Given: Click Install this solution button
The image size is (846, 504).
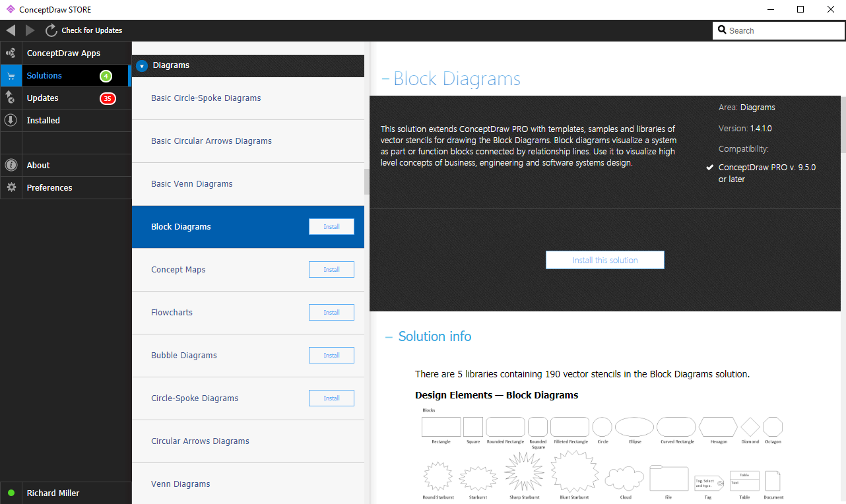Looking at the screenshot, I should click(x=605, y=260).
